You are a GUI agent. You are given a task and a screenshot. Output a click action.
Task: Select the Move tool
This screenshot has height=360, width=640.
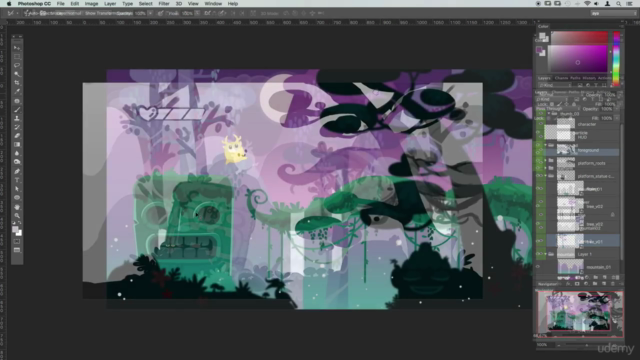click(17, 48)
